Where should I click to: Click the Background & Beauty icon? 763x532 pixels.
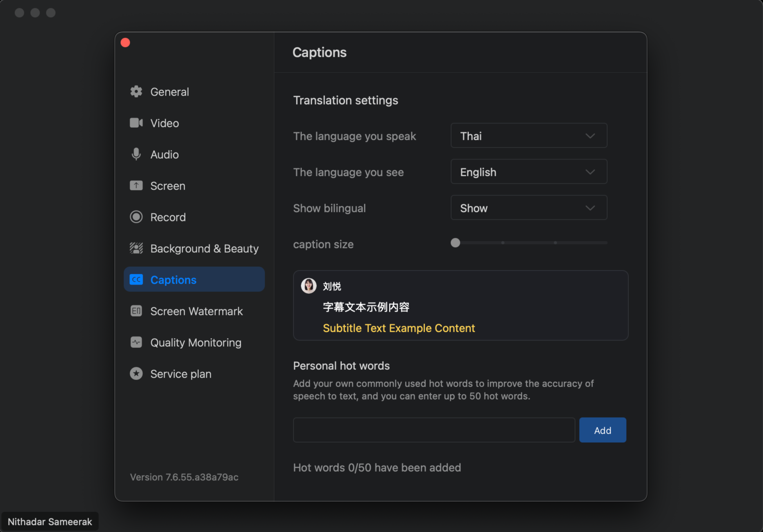(136, 248)
